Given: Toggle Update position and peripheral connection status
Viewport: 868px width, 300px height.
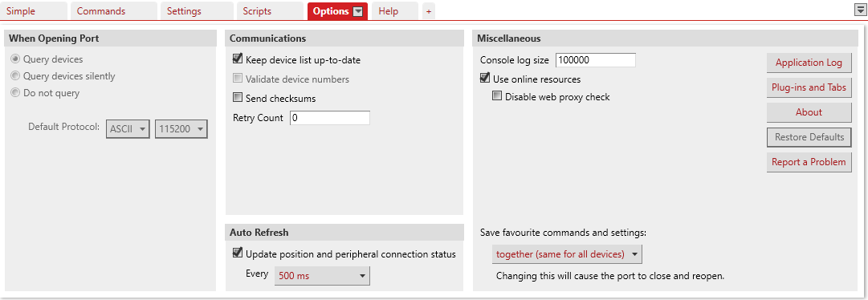Looking at the screenshot, I should tap(238, 253).
